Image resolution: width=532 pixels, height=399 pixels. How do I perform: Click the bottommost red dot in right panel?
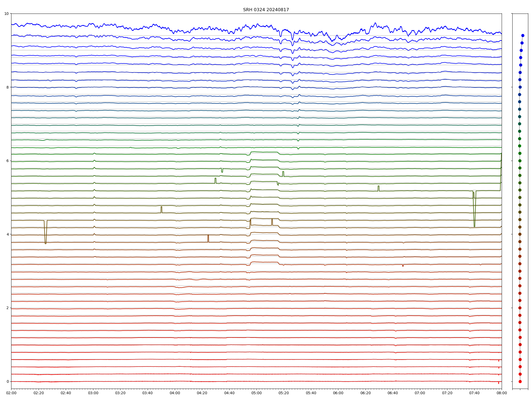[520, 381]
